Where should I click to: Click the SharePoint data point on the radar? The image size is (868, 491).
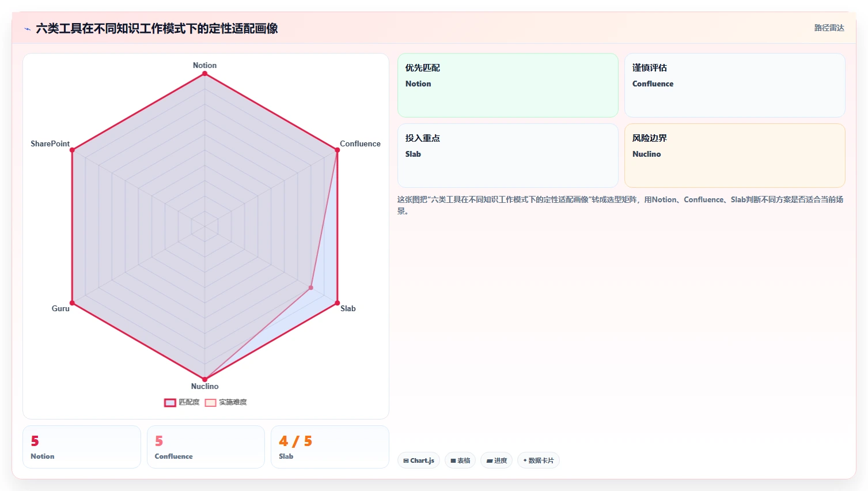pos(72,150)
